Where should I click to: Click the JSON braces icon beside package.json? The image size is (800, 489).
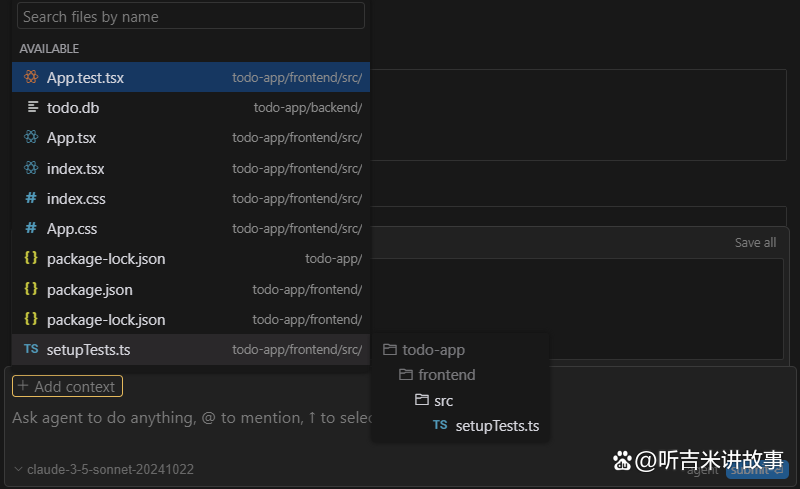31,289
